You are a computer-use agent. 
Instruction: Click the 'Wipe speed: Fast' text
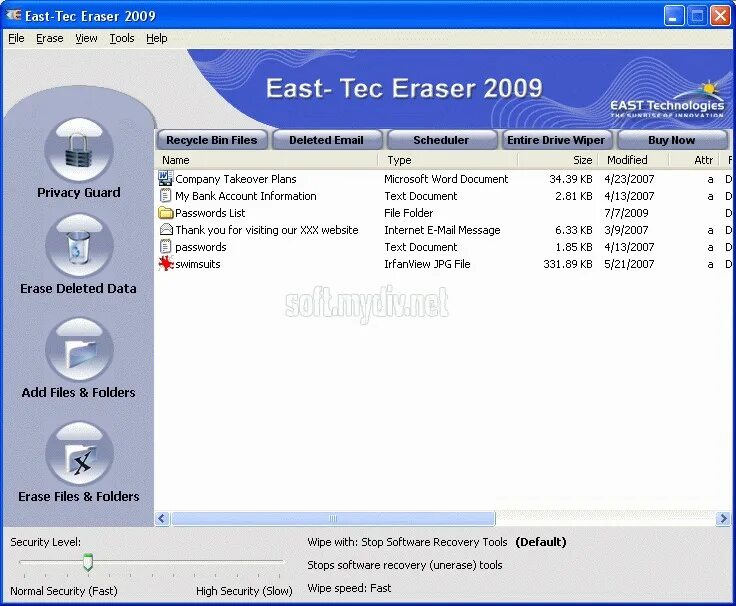click(x=349, y=588)
